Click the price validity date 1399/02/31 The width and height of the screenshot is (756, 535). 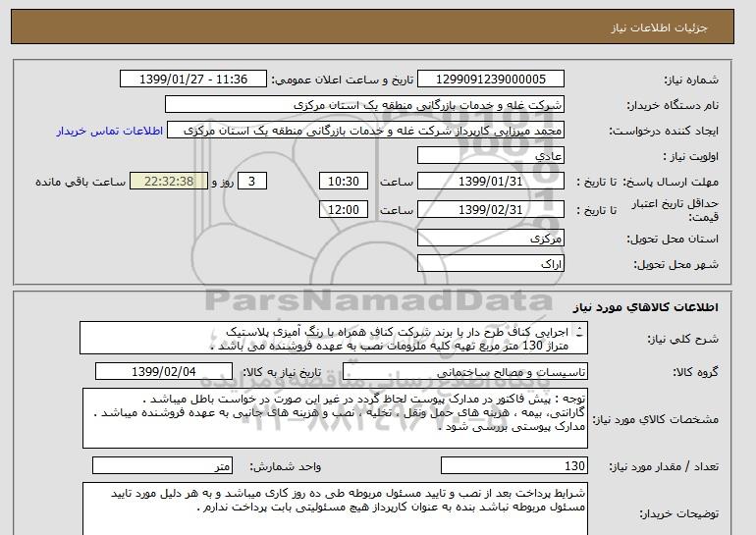[491, 210]
